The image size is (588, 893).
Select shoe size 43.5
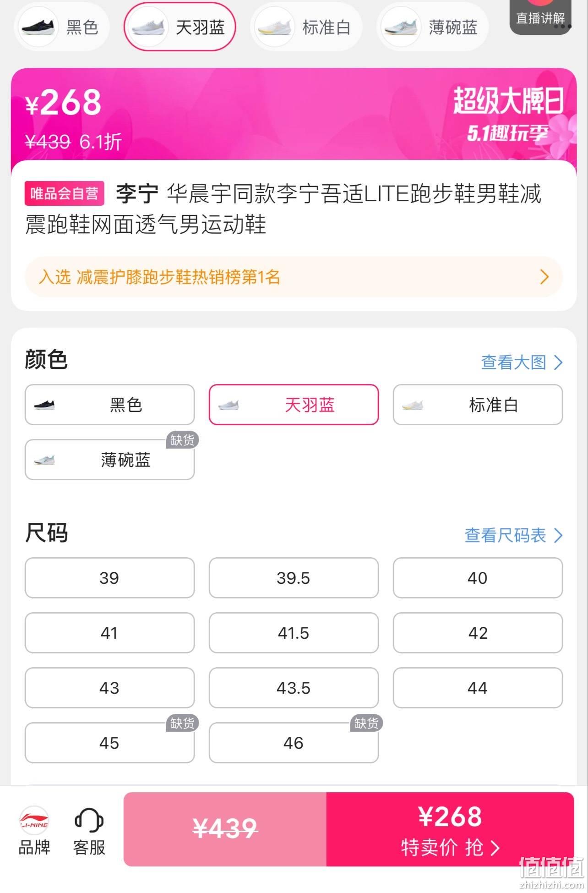pyautogui.click(x=294, y=688)
